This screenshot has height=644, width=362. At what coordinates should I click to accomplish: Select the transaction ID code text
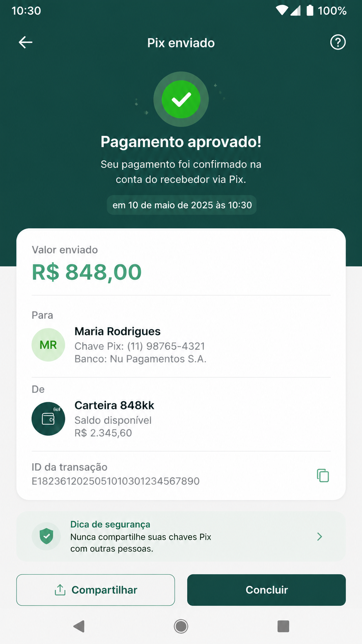pos(115,481)
